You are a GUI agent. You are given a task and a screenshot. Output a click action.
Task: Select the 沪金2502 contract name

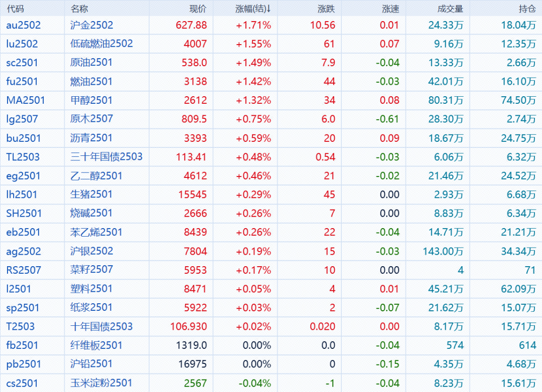[92, 25]
